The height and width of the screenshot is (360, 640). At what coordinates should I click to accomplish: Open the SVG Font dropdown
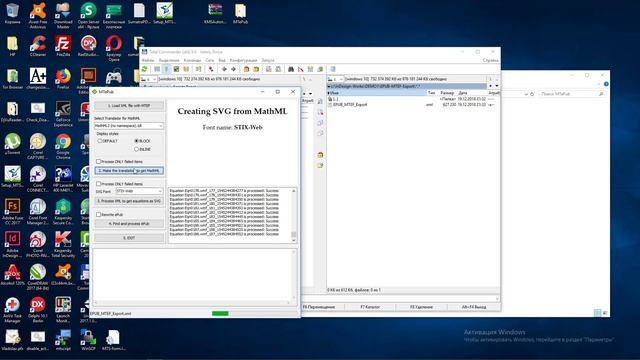(x=139, y=191)
